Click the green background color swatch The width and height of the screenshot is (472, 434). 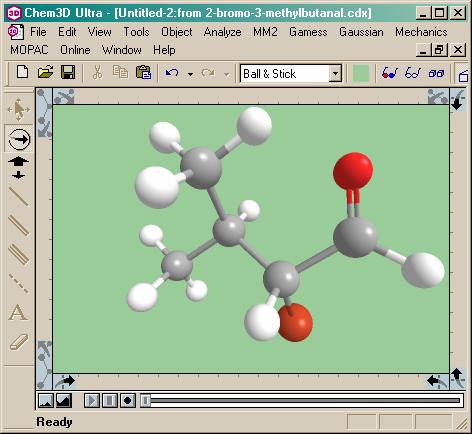(361, 73)
